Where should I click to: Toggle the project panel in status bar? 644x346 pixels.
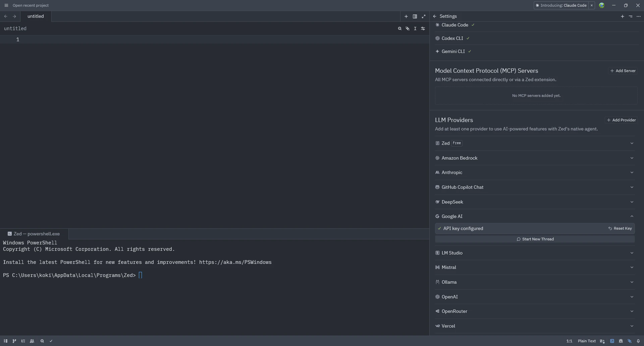pos(6,341)
